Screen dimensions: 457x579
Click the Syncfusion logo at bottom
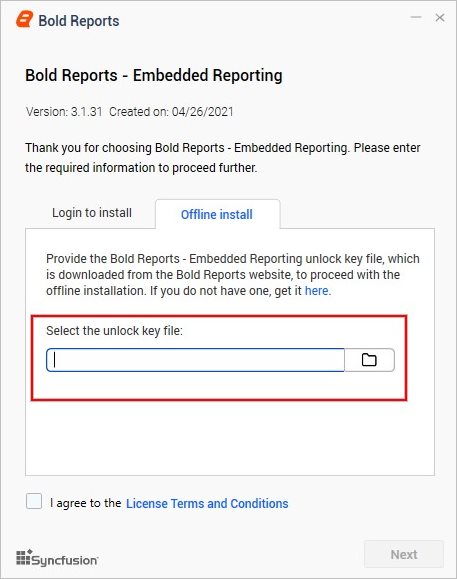tap(57, 558)
